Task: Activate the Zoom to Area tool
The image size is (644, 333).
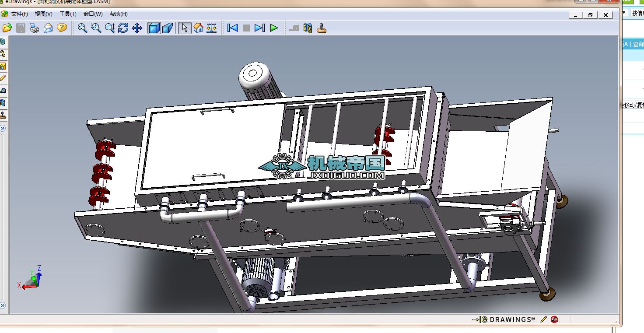Action: click(x=96, y=28)
